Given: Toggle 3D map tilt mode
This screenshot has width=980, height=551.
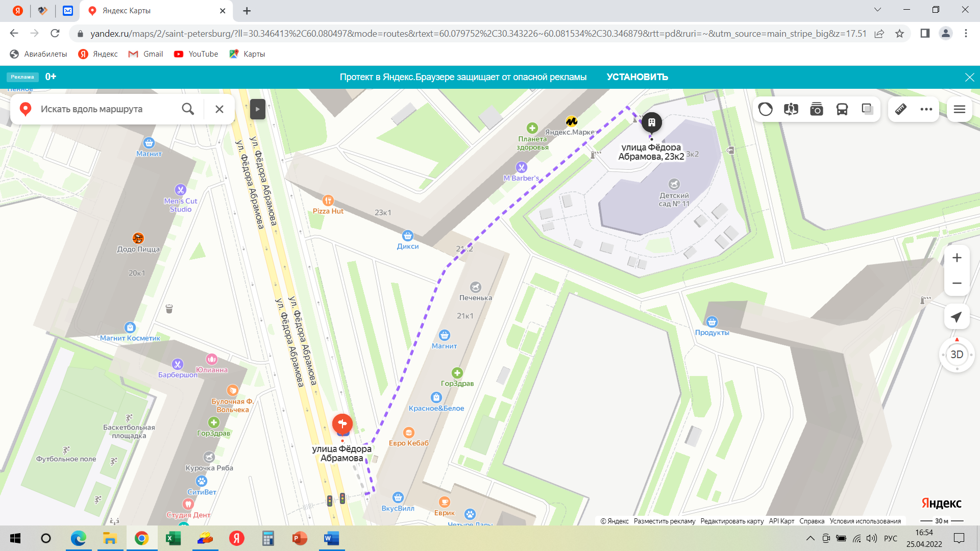Looking at the screenshot, I should pyautogui.click(x=957, y=355).
